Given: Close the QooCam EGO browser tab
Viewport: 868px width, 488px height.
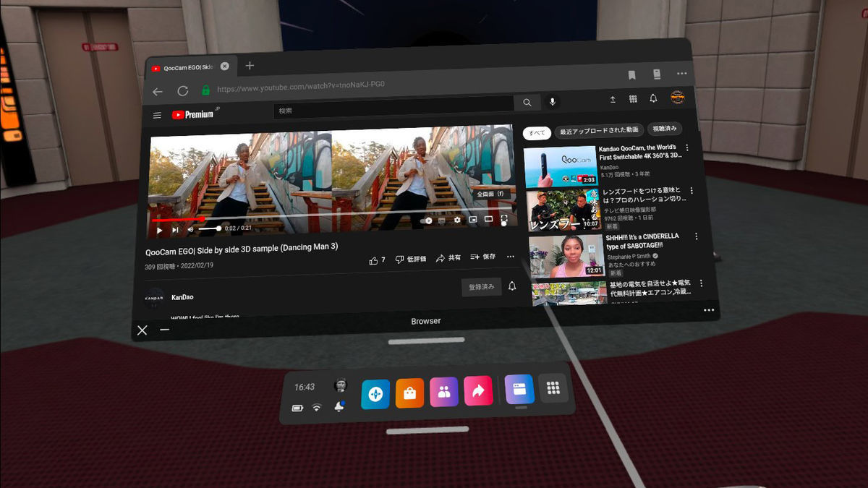Looking at the screenshot, I should coord(225,67).
